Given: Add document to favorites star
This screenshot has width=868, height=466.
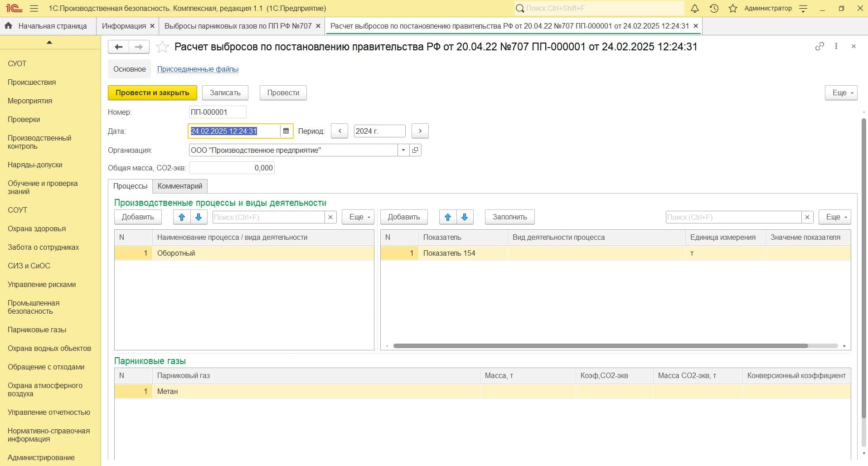Looking at the screenshot, I should pyautogui.click(x=162, y=47).
